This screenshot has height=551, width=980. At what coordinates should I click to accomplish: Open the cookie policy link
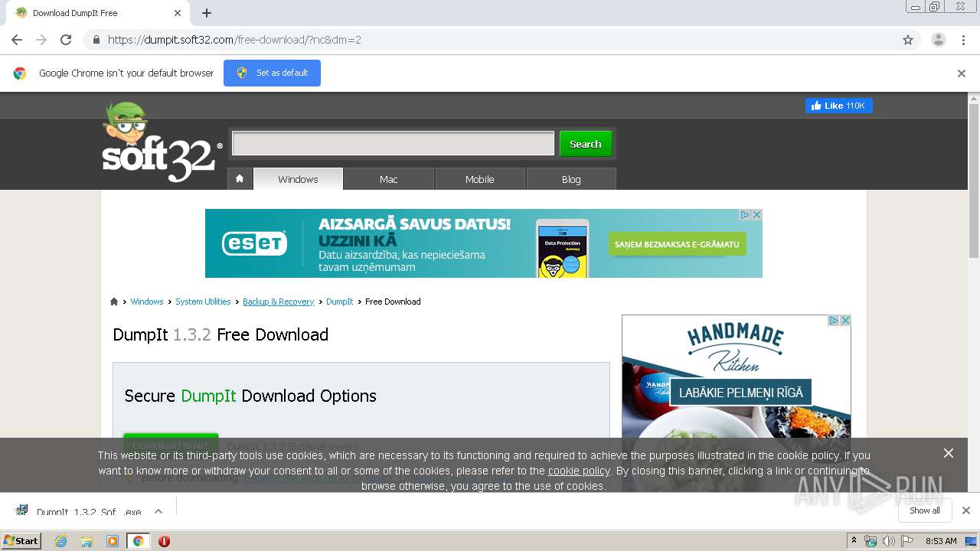579,471
